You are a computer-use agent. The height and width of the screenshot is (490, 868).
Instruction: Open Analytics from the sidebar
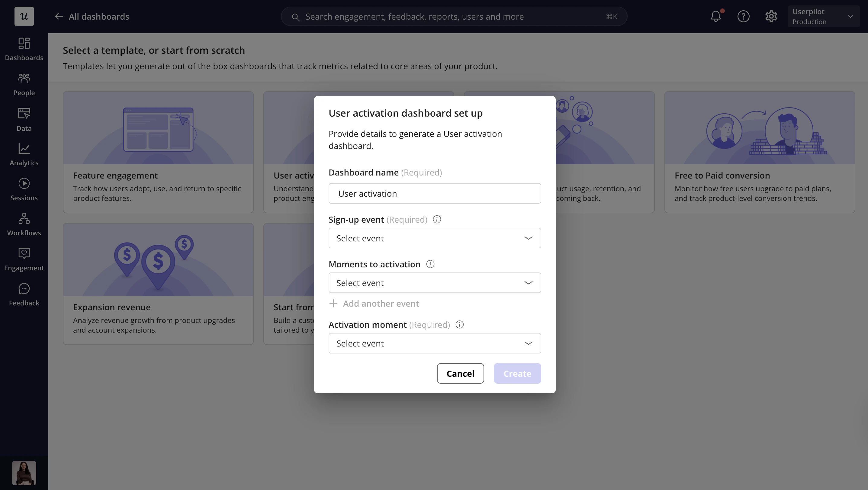click(x=24, y=154)
